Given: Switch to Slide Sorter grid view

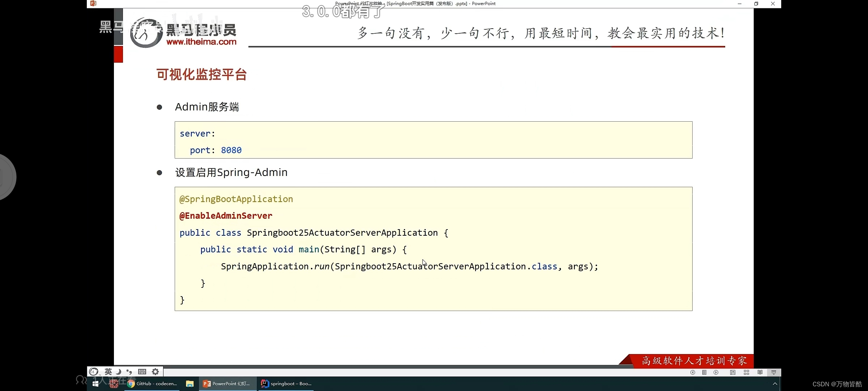Looking at the screenshot, I should point(746,372).
